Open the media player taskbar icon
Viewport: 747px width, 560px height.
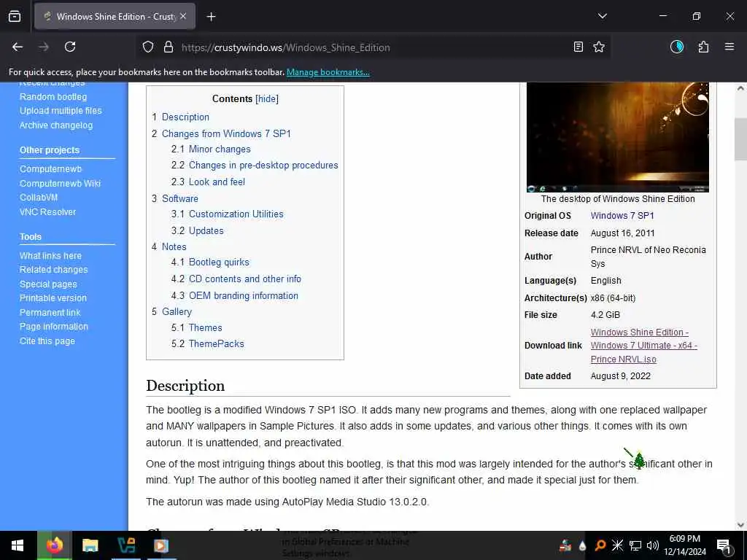coord(161,545)
